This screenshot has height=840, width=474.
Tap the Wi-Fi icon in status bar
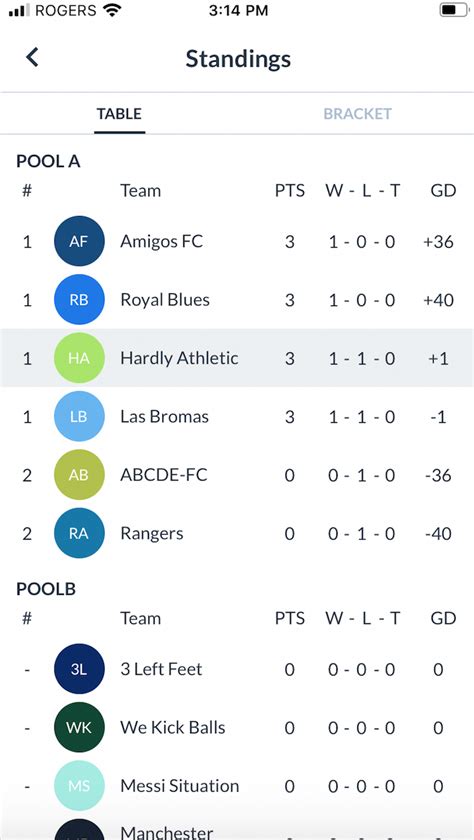click(x=112, y=10)
